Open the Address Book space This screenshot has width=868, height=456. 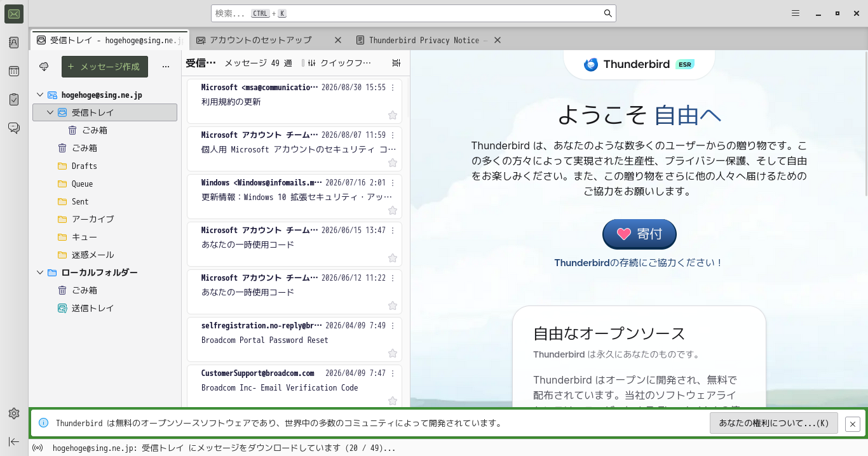(14, 43)
